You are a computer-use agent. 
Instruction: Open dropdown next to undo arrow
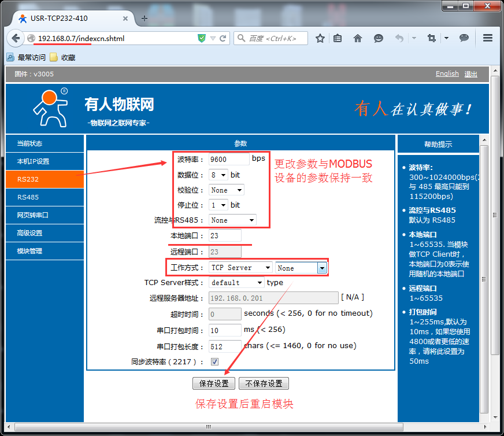414,38
